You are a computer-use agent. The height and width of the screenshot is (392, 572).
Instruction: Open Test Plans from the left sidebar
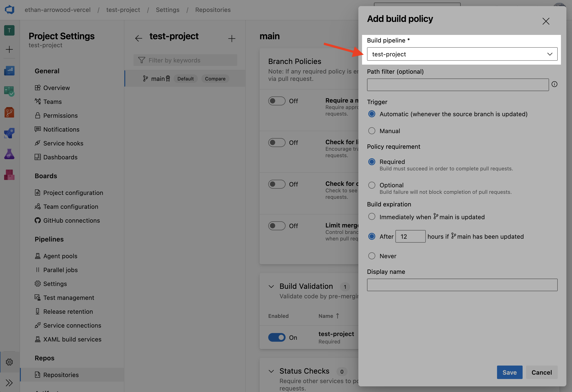click(x=9, y=154)
